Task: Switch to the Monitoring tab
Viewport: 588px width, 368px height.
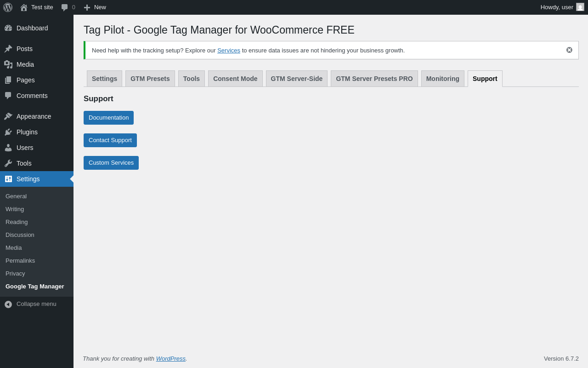Action: [x=443, y=79]
